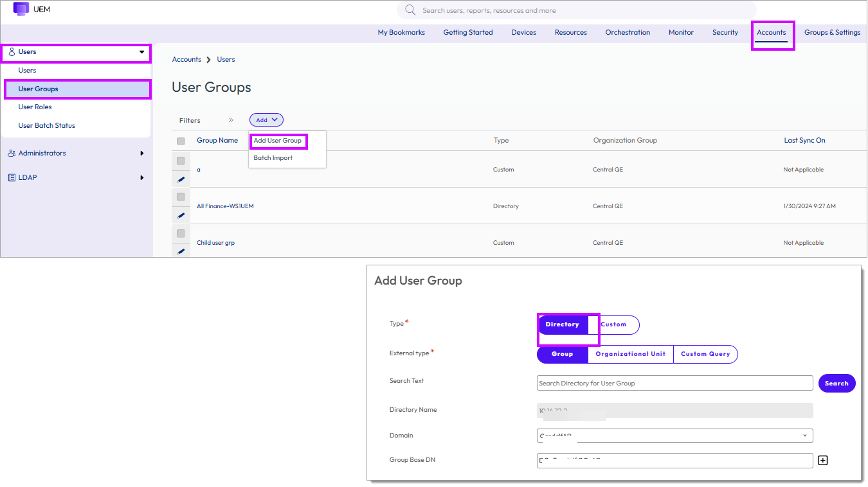The width and height of the screenshot is (868, 487).
Task: Click the UEM logo icon
Action: [21, 8]
